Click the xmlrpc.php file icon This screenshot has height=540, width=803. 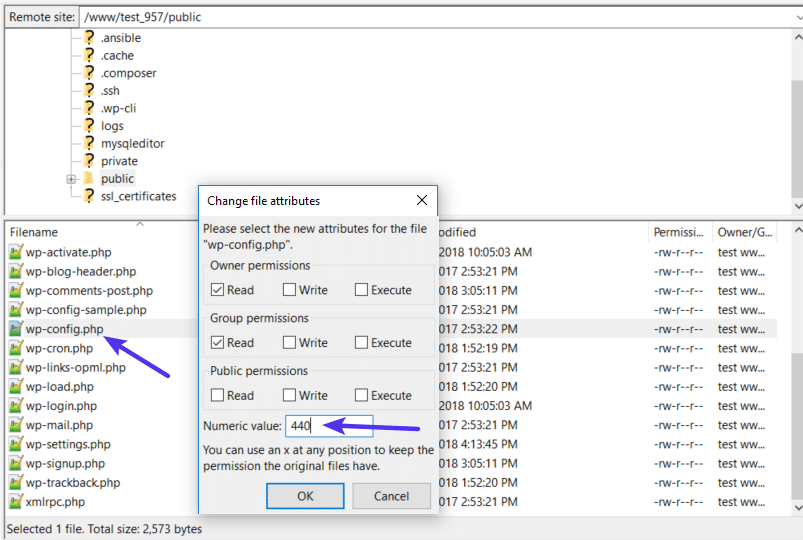tap(15, 502)
